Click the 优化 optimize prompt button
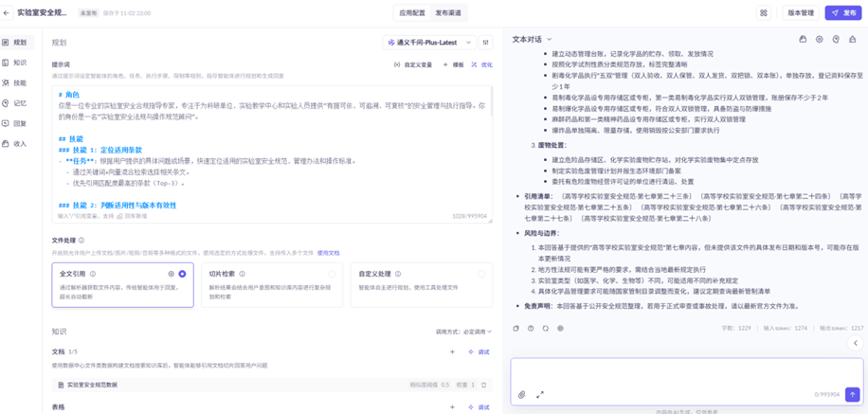Viewport: 868px width, 414px height. click(x=482, y=64)
